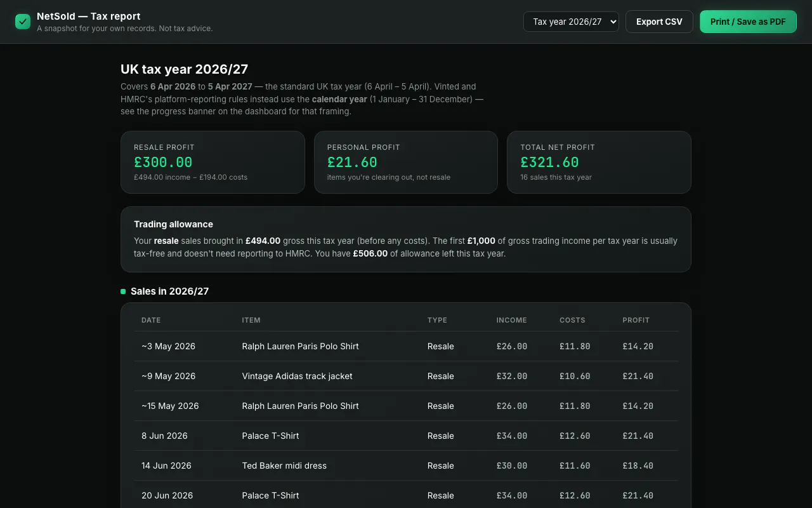Click the TYPE column header

[437, 320]
